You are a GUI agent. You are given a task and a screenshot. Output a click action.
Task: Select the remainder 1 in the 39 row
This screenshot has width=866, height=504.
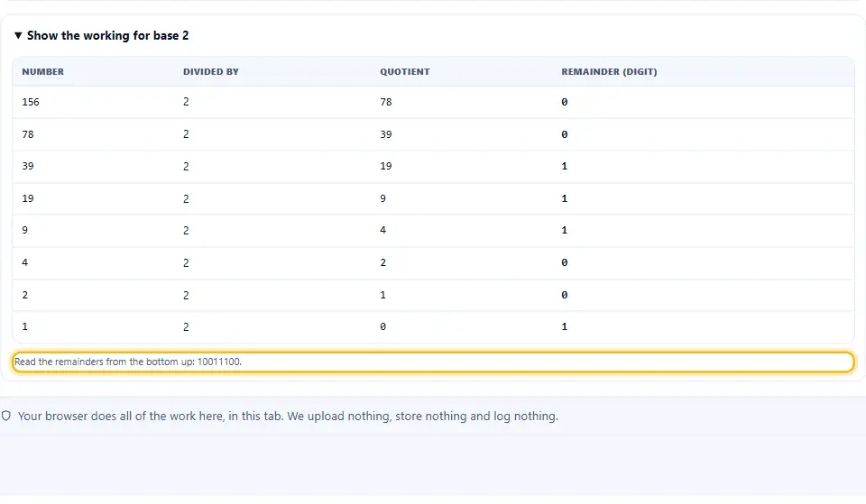point(565,166)
